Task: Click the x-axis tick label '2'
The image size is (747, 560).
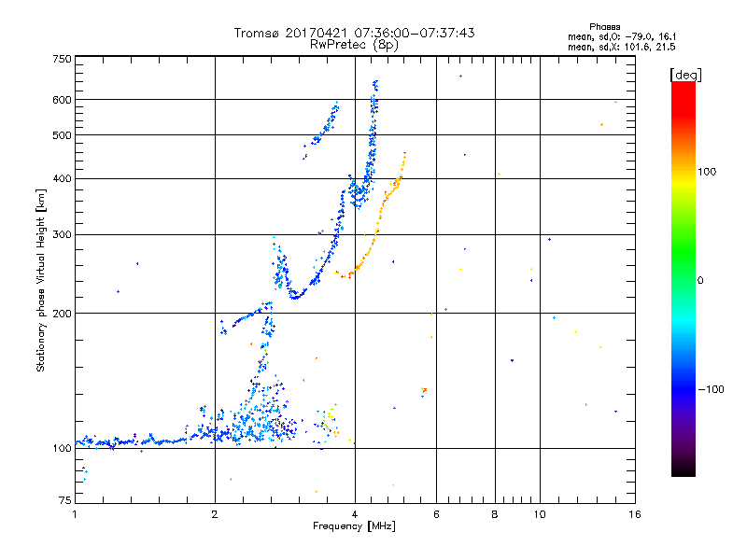Action: tap(215, 514)
